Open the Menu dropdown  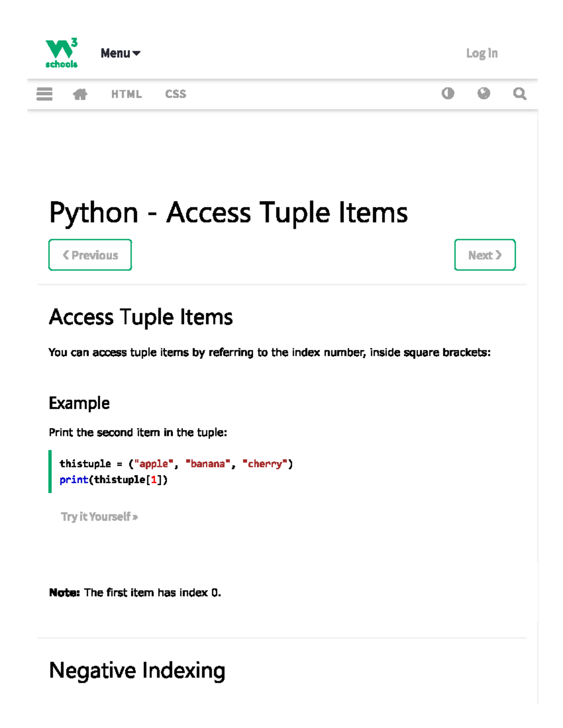116,53
